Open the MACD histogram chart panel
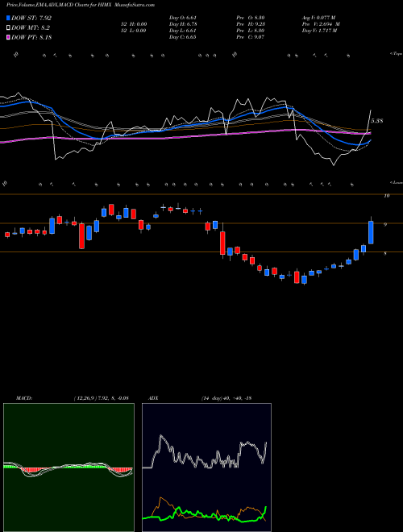Image resolution: width=403 pixels, height=532 pixels. [69, 468]
